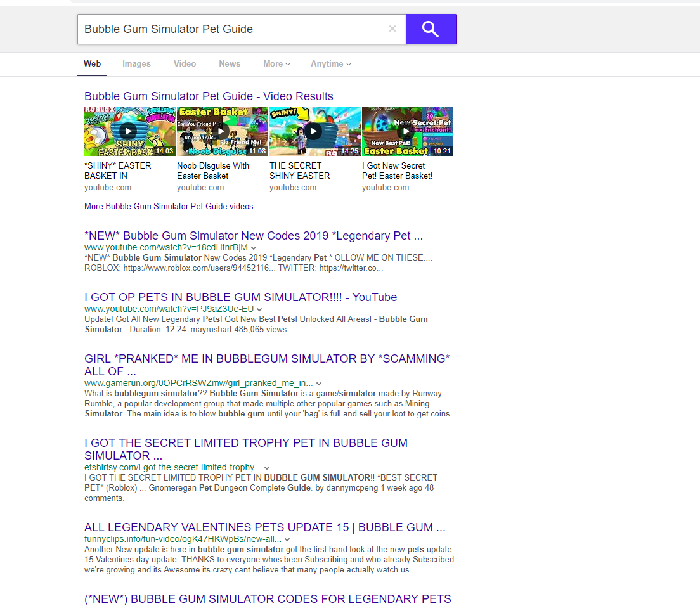Viewport: 700px width, 613px height.
Task: Click youtube.com source under SHINY EASTER BASKET
Action: (108, 188)
